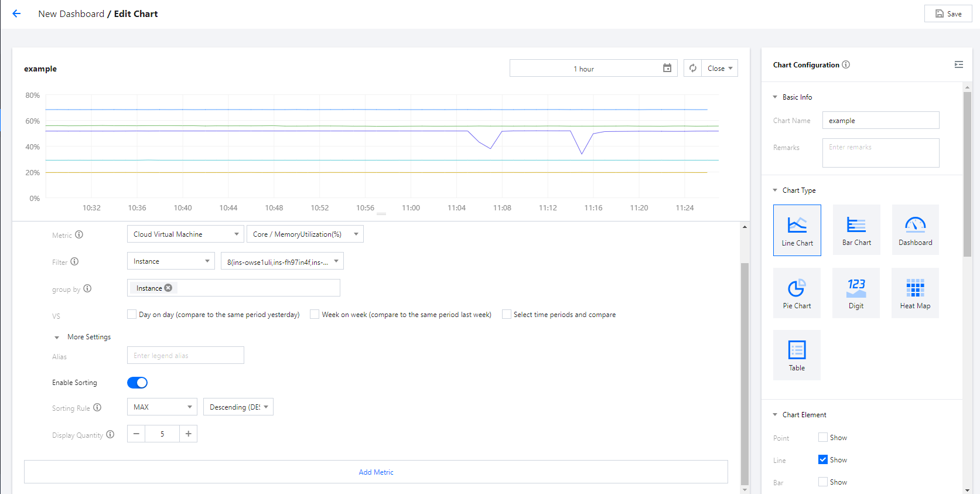Click the Add Metric link

pyautogui.click(x=376, y=472)
